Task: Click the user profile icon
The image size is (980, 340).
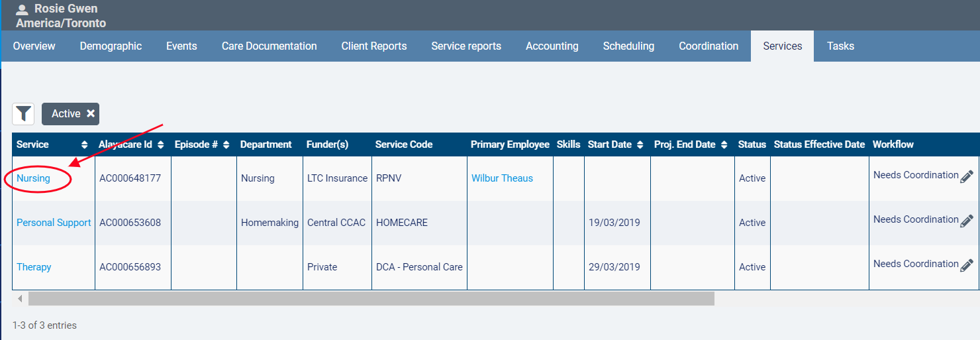Action: click(22, 10)
